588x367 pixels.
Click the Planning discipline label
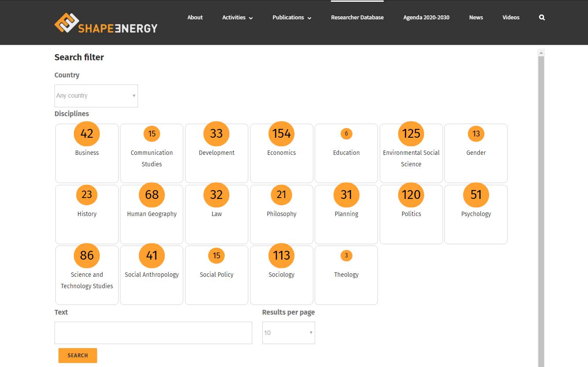pyautogui.click(x=346, y=214)
